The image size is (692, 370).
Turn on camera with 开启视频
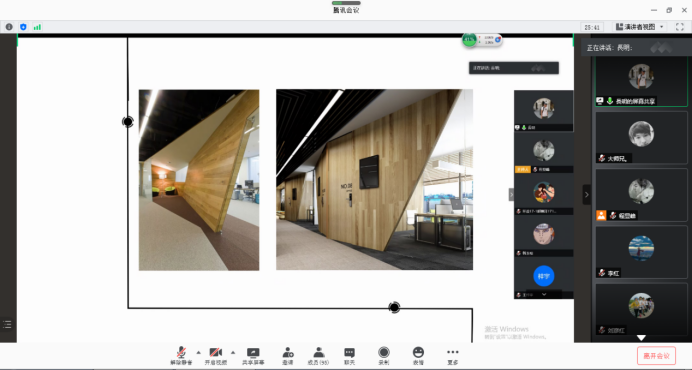coord(215,356)
